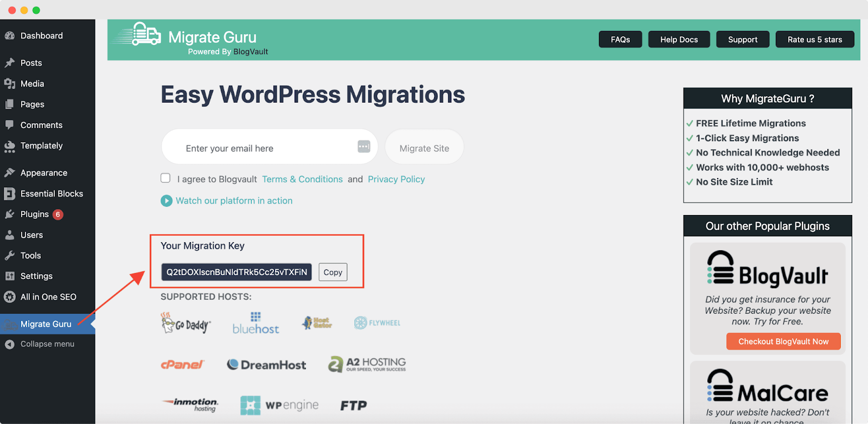Screen dimensions: 868x424
Task: Click the All in One SEO gear icon
Action: 10,297
